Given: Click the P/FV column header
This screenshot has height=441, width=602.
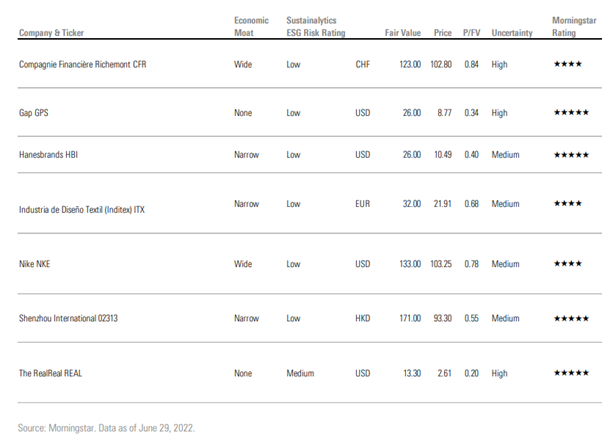Looking at the screenshot, I should [472, 32].
